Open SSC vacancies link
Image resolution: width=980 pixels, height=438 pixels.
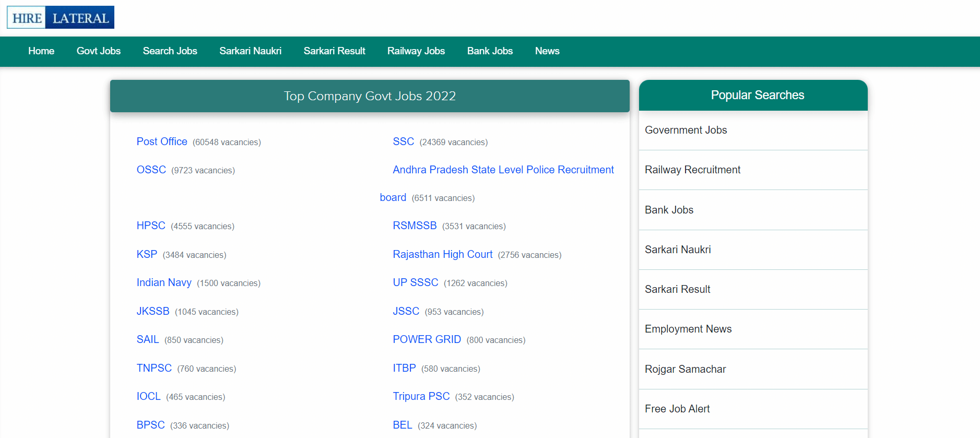click(x=404, y=141)
